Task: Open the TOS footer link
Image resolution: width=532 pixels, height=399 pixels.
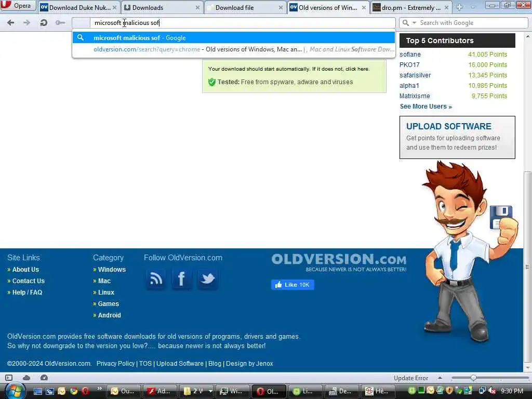Action: pyautogui.click(x=145, y=363)
